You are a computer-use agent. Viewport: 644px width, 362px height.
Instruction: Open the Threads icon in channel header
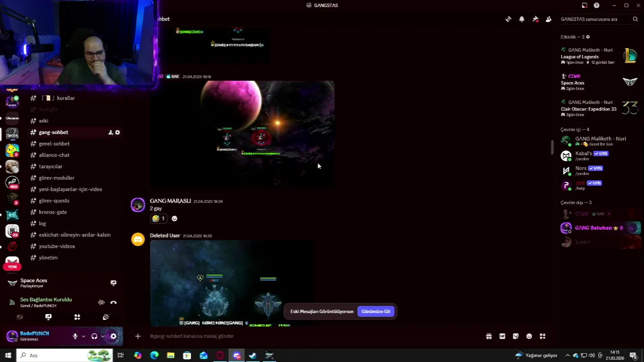pos(508,19)
